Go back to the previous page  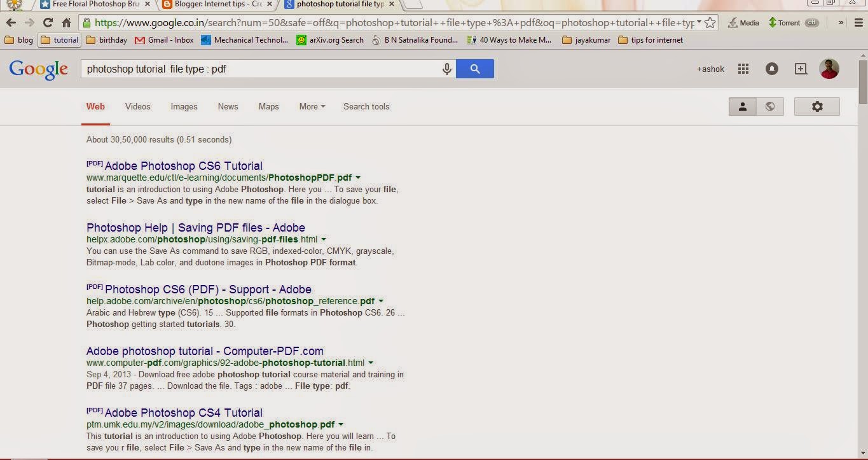click(11, 23)
